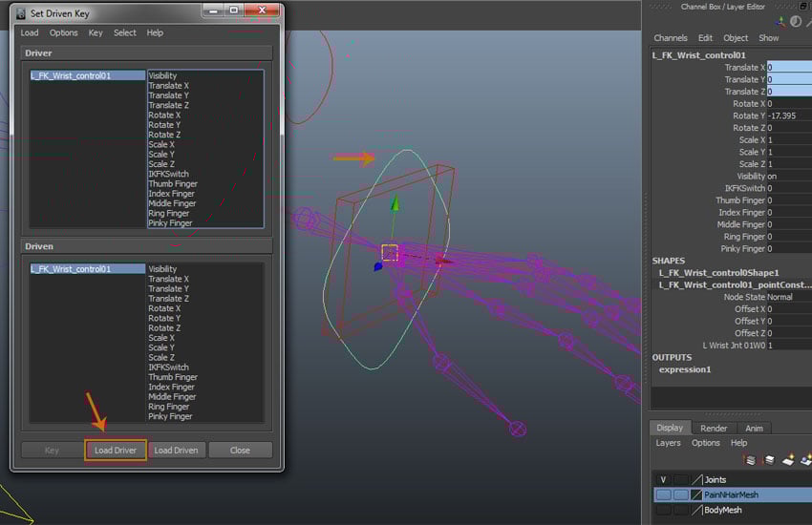This screenshot has height=525, width=812.
Task: Switch to the Render layer tab
Action: (713, 429)
